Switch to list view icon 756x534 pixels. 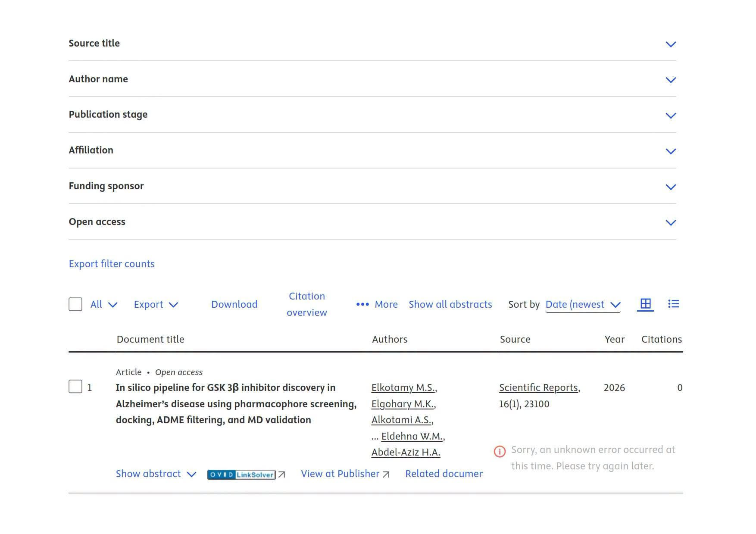click(x=674, y=304)
